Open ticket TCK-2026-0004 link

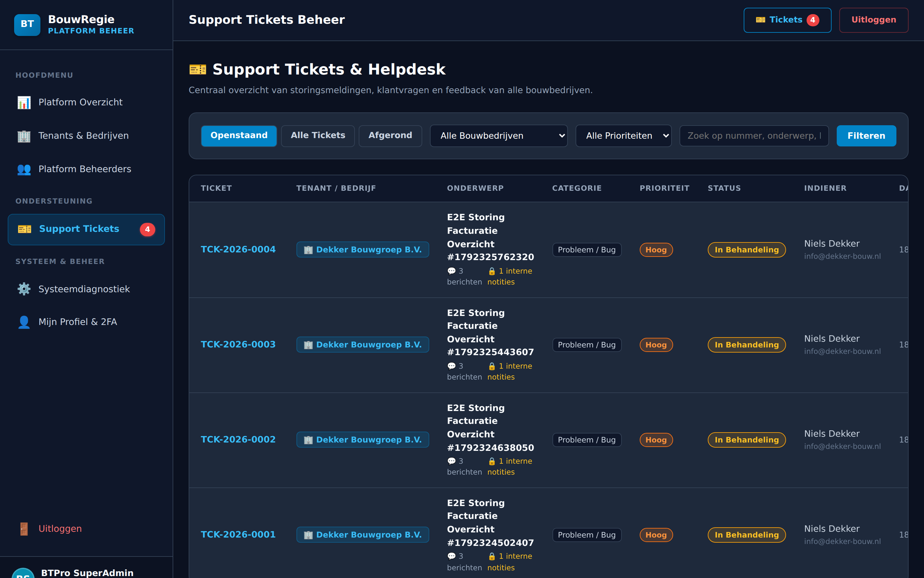(238, 250)
